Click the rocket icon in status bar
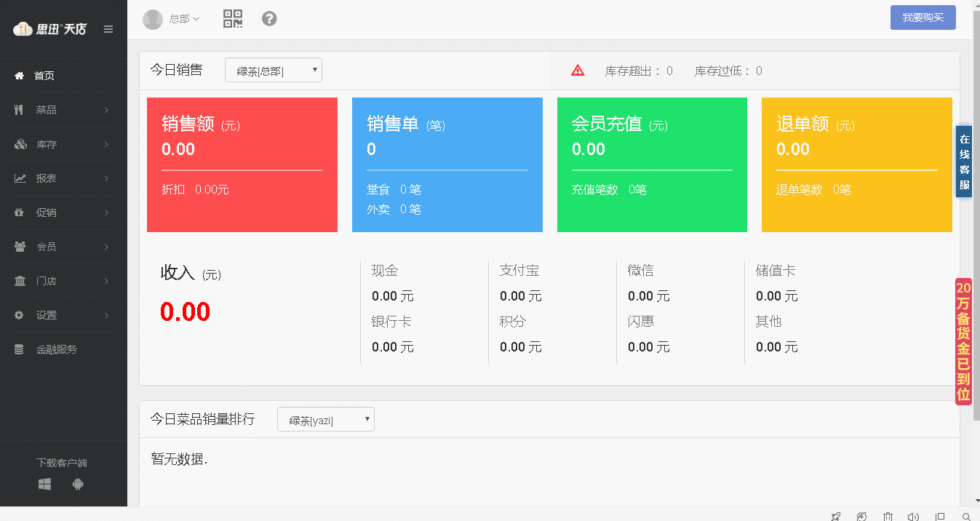 pyautogui.click(x=835, y=516)
